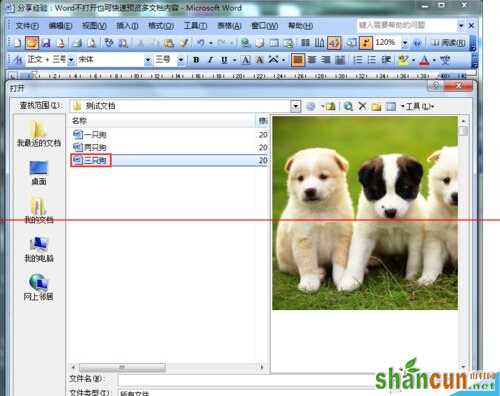The height and width of the screenshot is (396, 500).
Task: Open 我的电脑 in places sidebar
Action: point(39,249)
